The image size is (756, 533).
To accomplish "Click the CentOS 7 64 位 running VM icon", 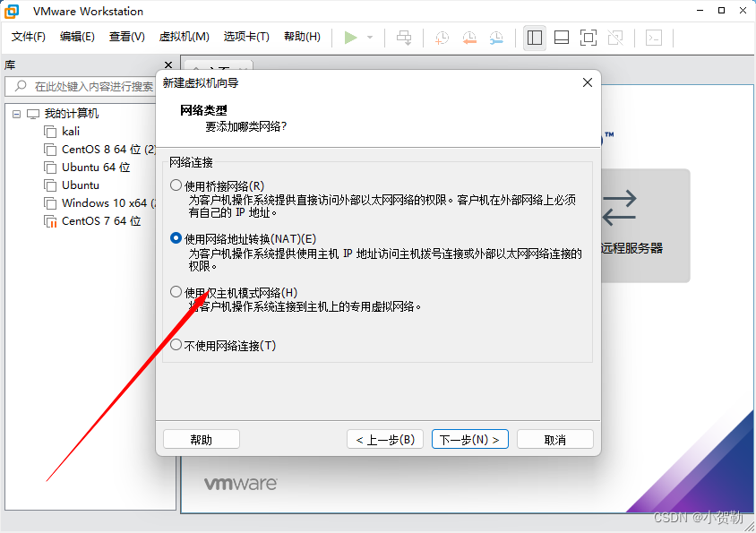I will 50,221.
